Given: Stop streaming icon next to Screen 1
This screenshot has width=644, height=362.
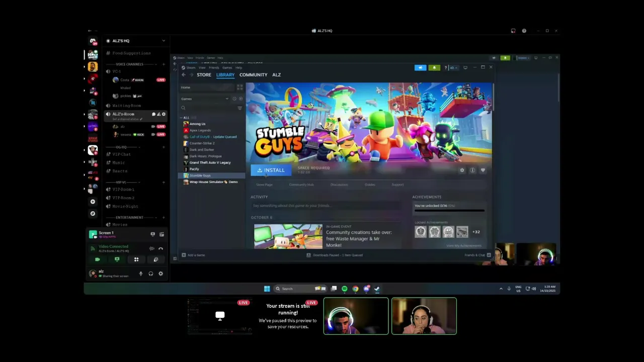Looking at the screenshot, I should [152, 234].
